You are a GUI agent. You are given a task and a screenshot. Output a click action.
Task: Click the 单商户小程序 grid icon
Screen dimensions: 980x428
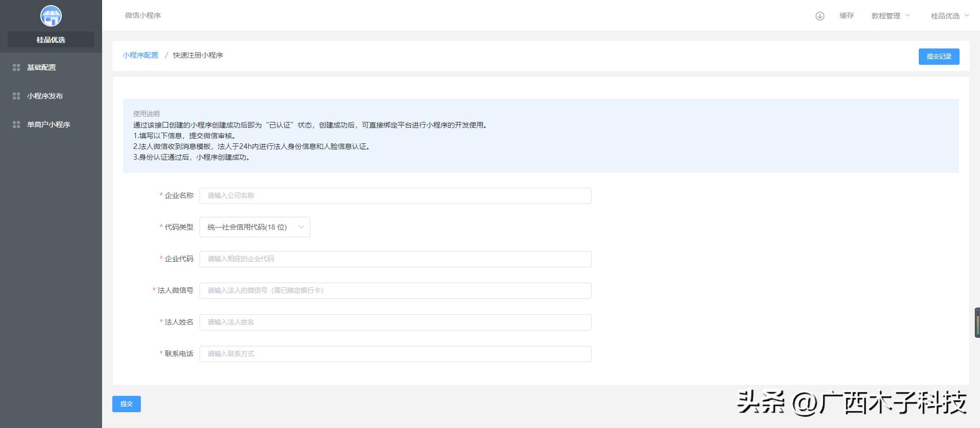(16, 124)
